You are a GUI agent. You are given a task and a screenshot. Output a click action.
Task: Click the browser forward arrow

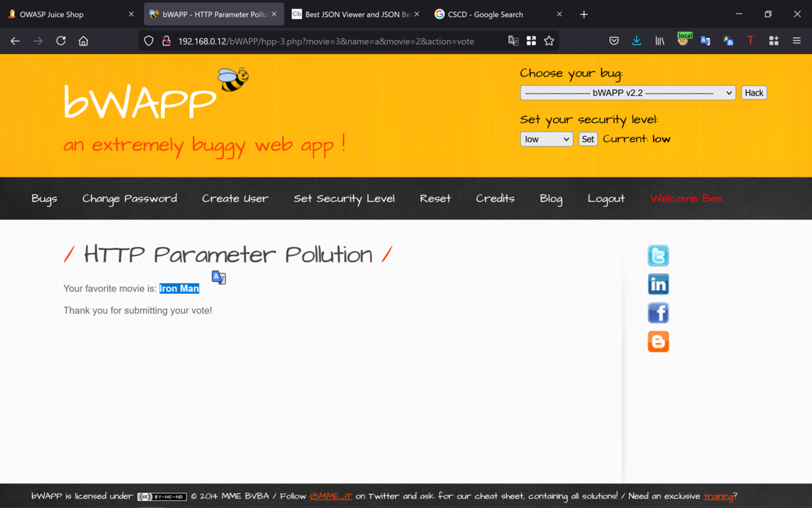(38, 41)
